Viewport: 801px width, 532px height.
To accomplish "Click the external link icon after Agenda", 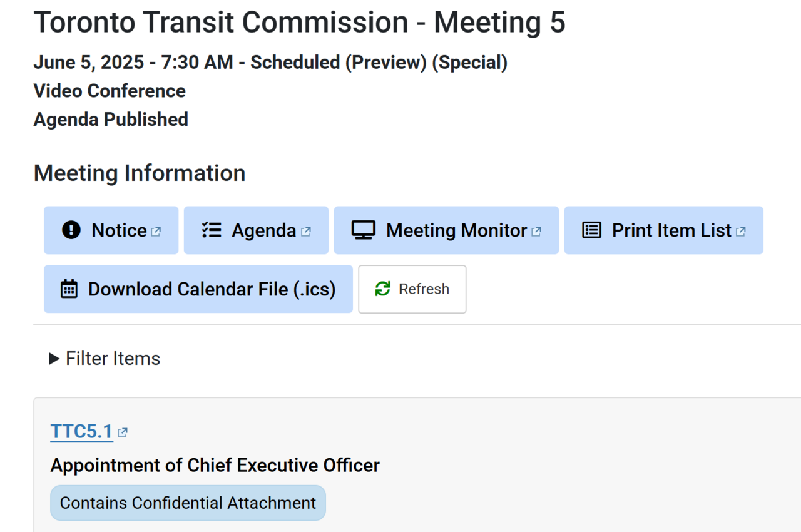I will [305, 232].
